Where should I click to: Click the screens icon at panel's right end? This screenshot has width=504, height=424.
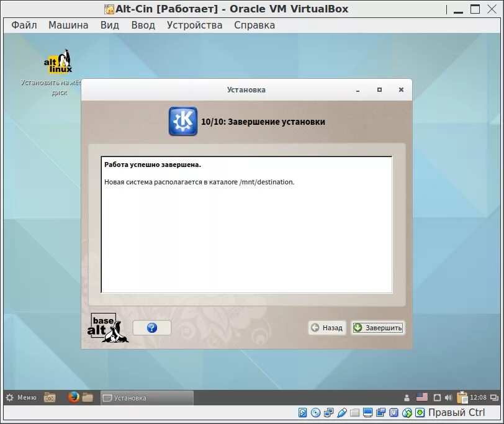coord(494,398)
